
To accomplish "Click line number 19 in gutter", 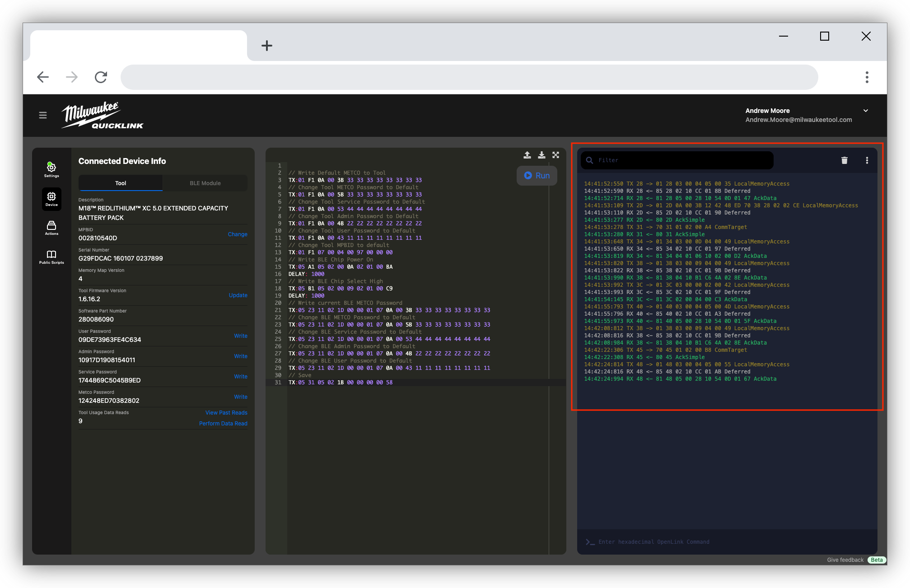I will pyautogui.click(x=278, y=296).
